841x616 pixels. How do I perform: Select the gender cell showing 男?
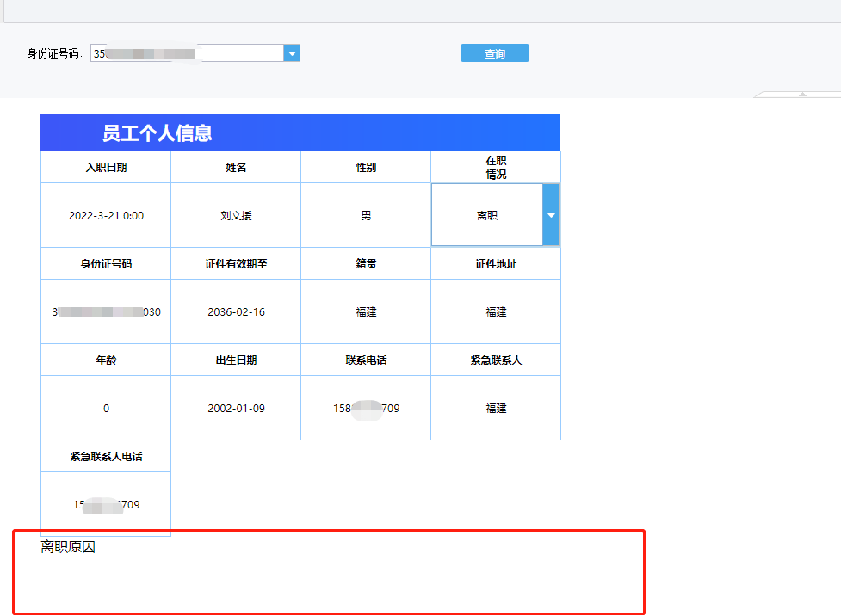366,215
